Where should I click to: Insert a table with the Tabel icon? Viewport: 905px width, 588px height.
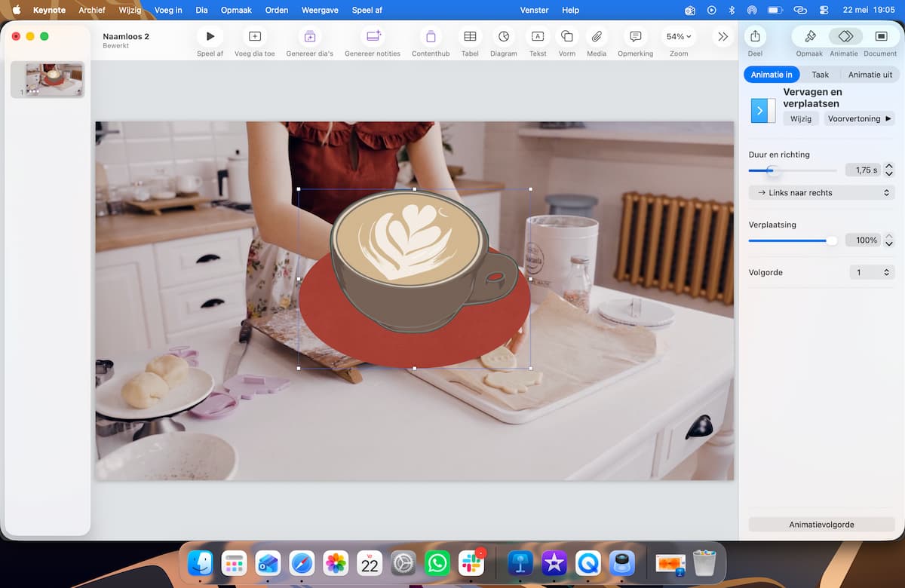[x=470, y=37]
